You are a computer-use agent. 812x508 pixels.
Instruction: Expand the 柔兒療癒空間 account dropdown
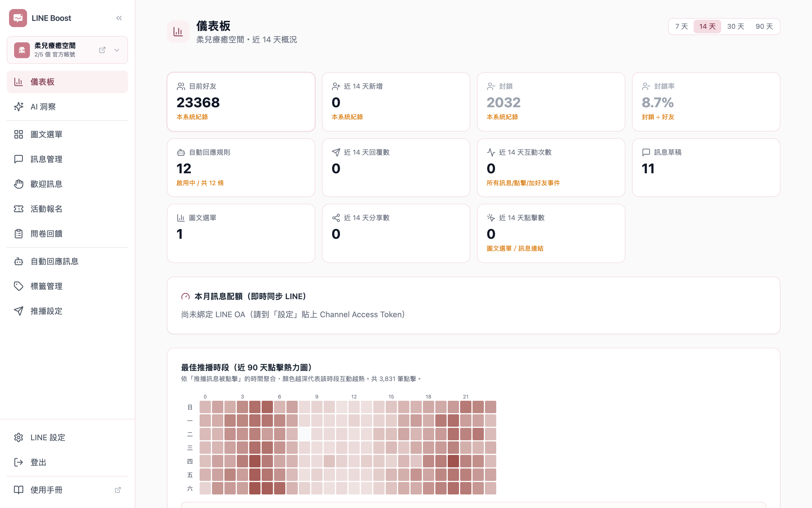coord(117,50)
